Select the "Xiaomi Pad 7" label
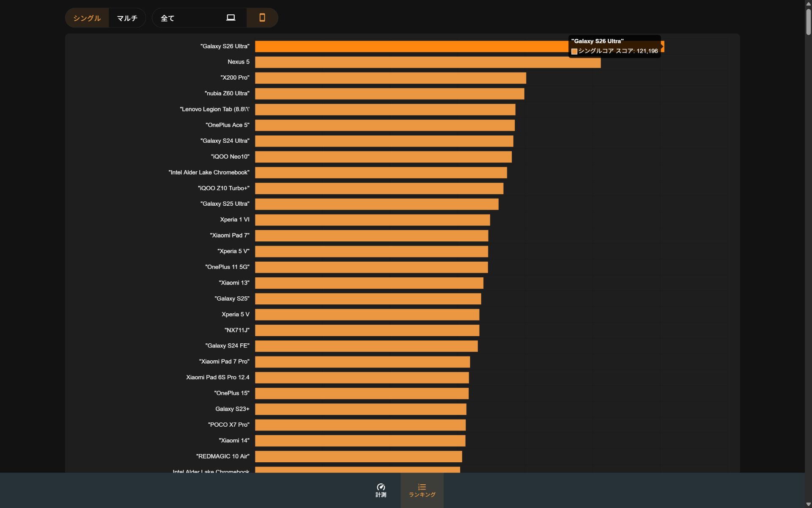Viewport: 812px width, 508px height. point(230,235)
